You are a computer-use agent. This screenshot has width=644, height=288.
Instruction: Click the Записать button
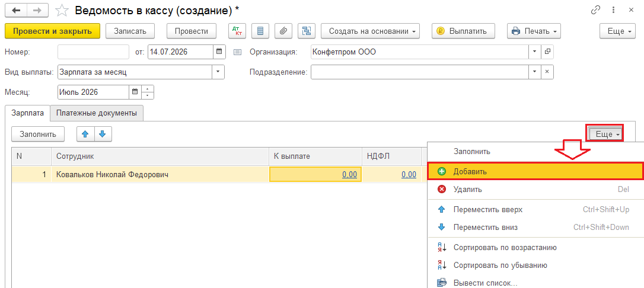click(130, 31)
